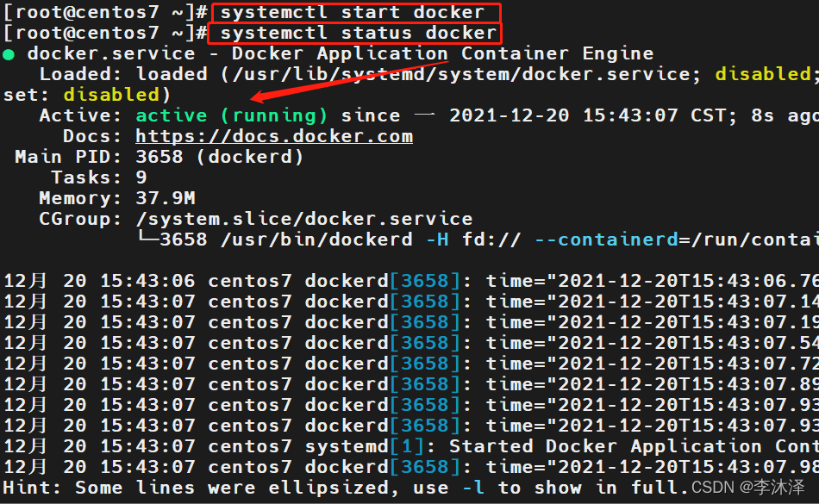Screen dimensions: 819x504
Task: Click the '8s ago' uptime text
Action: (785, 115)
